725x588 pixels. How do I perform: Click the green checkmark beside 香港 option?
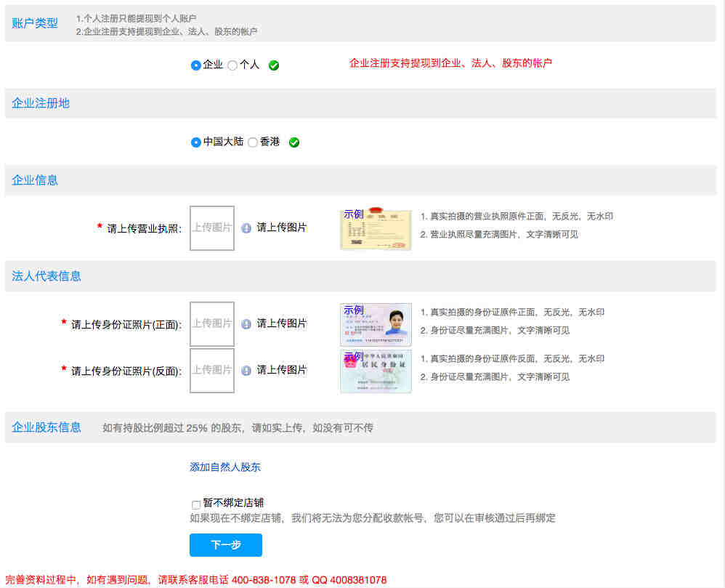294,142
